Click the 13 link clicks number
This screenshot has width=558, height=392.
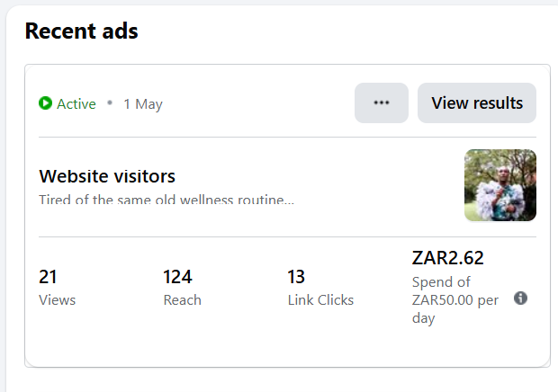[x=297, y=277]
